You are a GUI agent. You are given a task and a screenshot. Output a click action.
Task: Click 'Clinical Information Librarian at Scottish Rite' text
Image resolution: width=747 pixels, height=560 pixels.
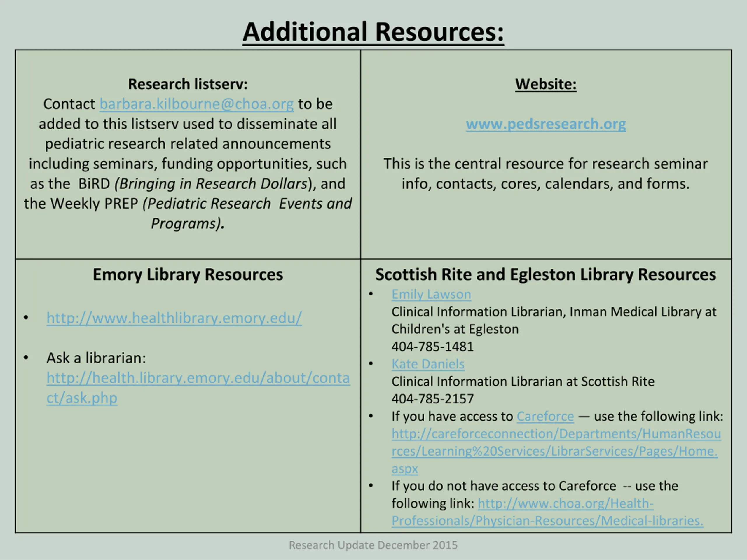tap(523, 381)
